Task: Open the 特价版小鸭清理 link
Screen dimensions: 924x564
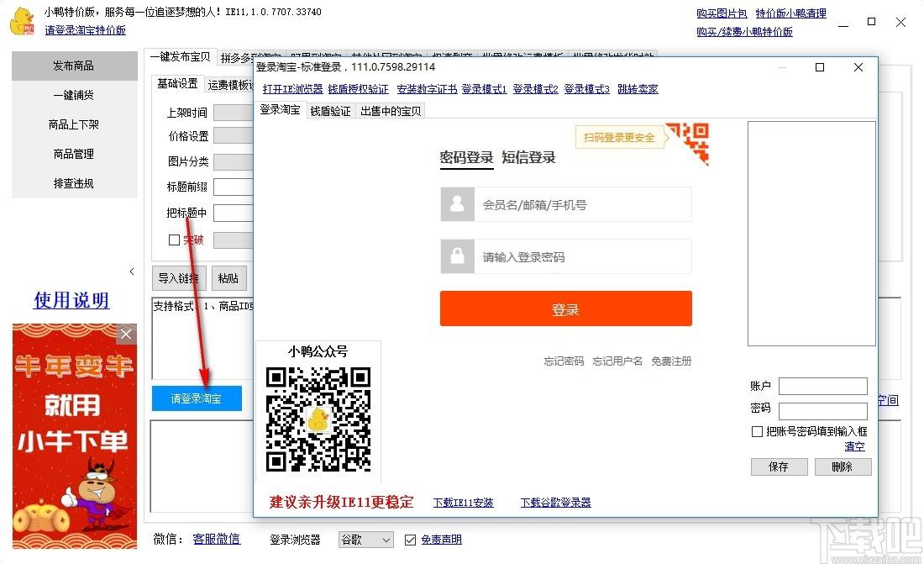Action: click(790, 13)
